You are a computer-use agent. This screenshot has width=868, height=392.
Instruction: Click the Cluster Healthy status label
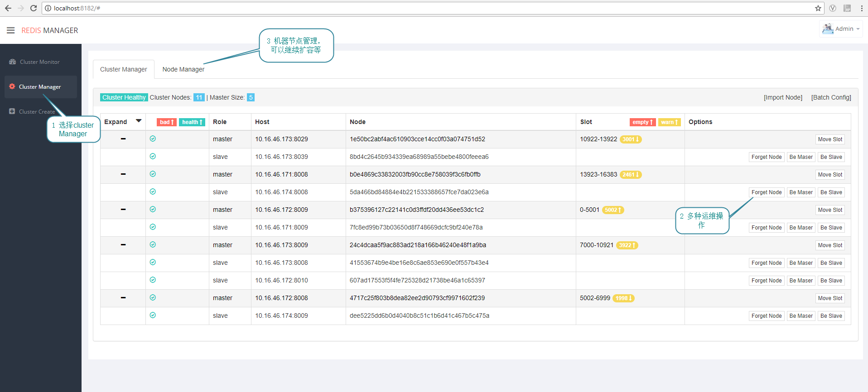124,97
